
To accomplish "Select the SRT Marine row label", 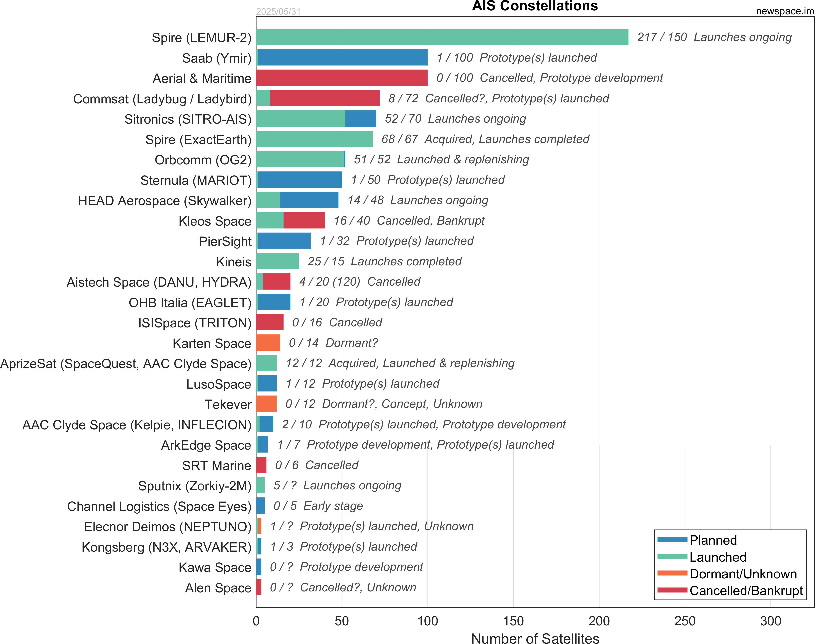I will 217,465.
